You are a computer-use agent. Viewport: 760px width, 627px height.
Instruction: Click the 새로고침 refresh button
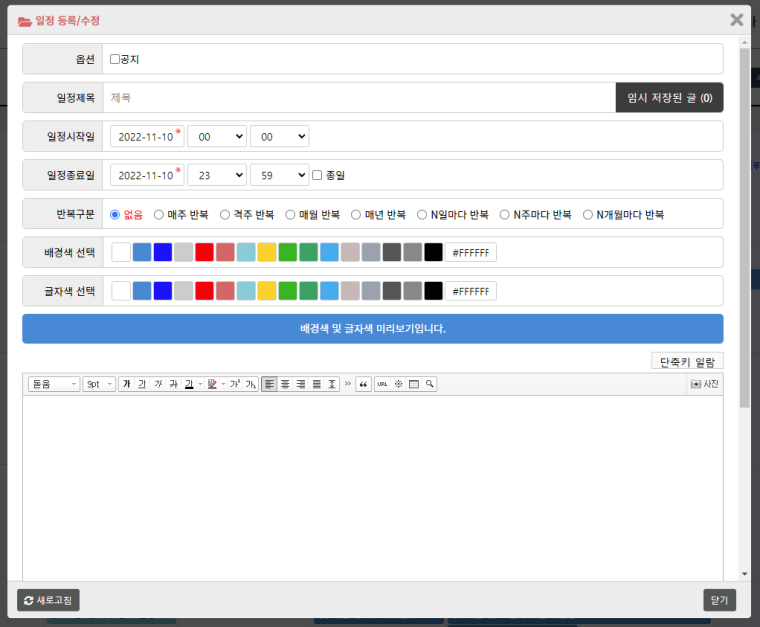coord(49,600)
